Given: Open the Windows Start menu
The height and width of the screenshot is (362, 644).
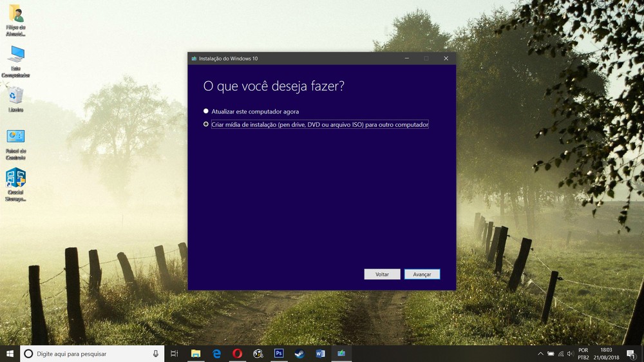Looking at the screenshot, I should [x=10, y=354].
